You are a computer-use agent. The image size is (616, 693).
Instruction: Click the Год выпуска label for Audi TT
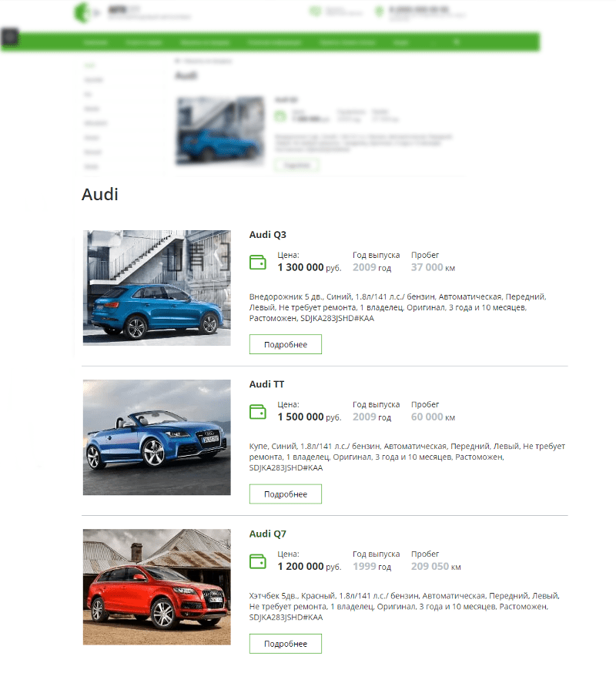click(x=376, y=405)
